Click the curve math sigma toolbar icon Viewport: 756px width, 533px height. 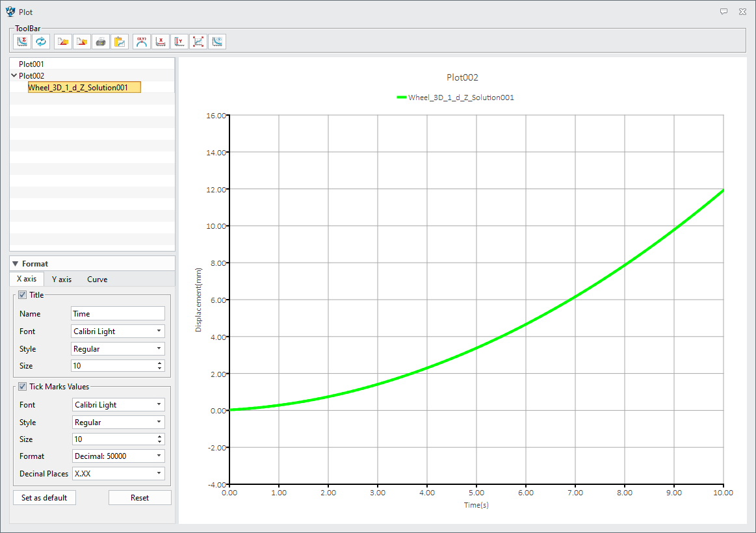pyautogui.click(x=22, y=42)
